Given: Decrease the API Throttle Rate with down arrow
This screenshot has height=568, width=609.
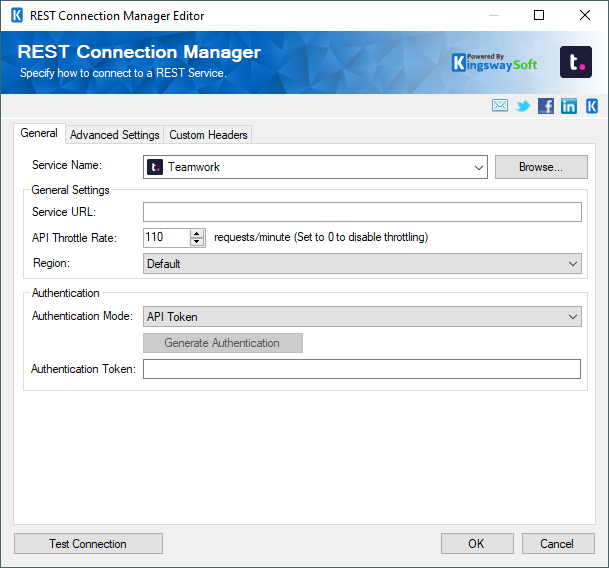Looking at the screenshot, I should point(197,242).
